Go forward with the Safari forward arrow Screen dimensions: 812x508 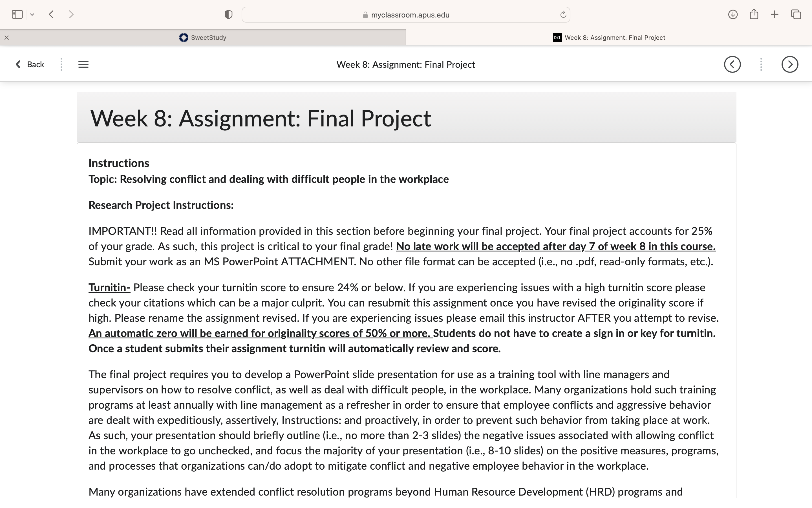[71, 14]
